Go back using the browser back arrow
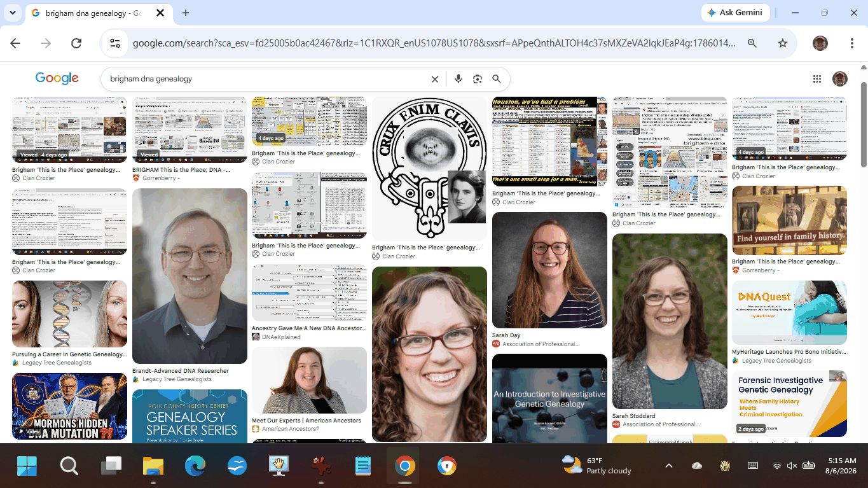This screenshot has width=868, height=488. 15,43
